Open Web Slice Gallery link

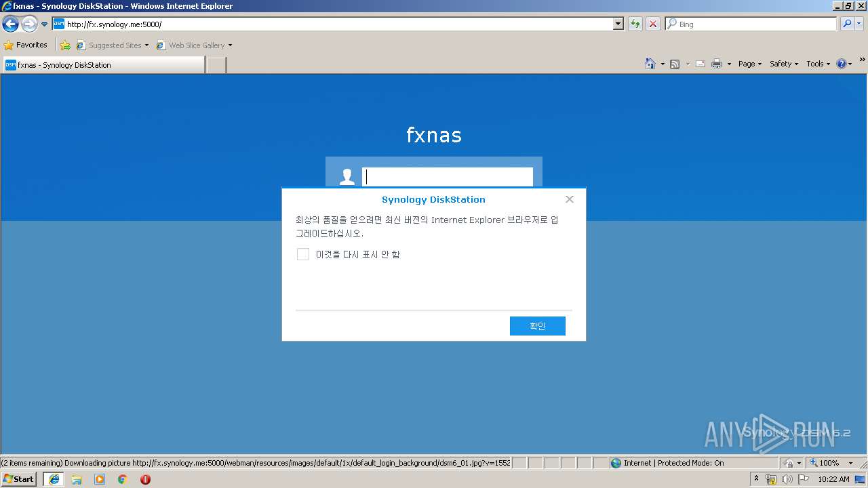[x=194, y=45]
